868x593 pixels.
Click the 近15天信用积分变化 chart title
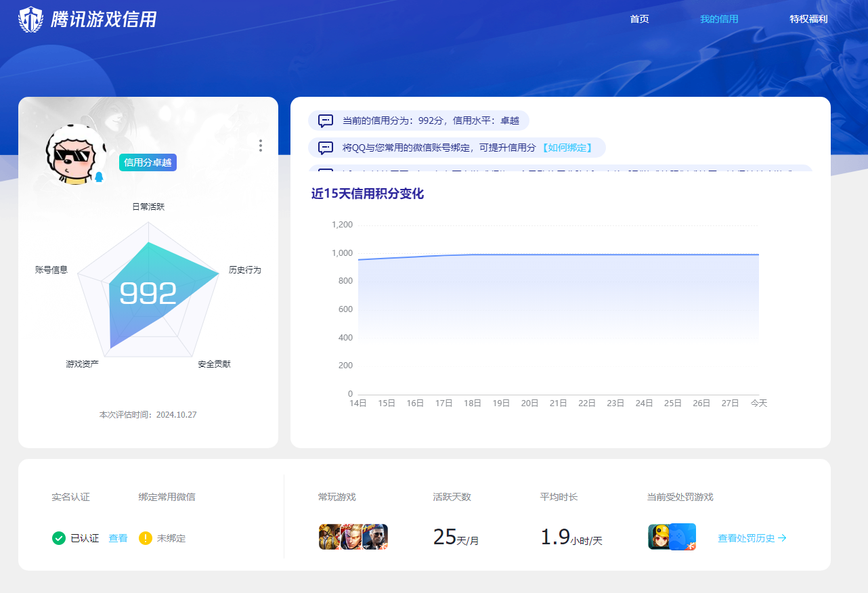point(368,194)
